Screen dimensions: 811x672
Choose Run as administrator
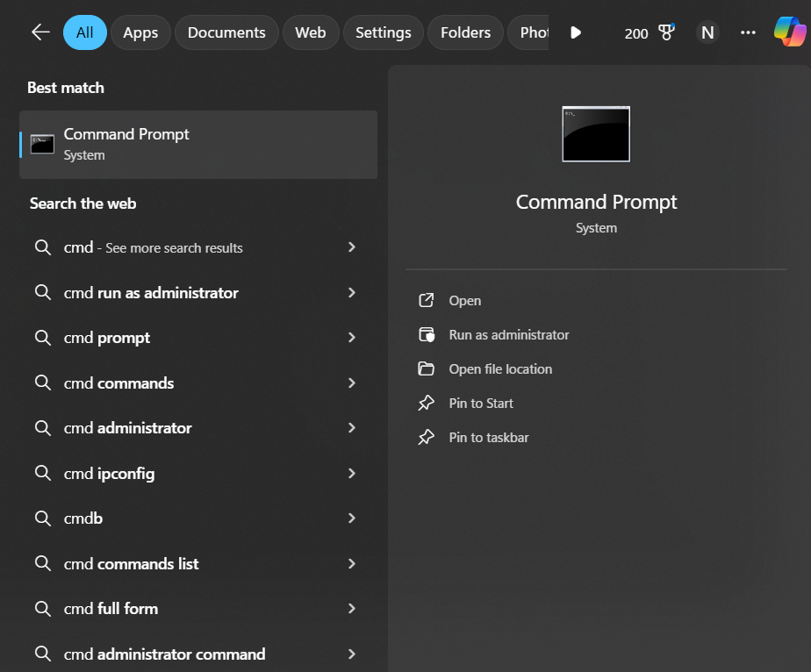point(509,334)
